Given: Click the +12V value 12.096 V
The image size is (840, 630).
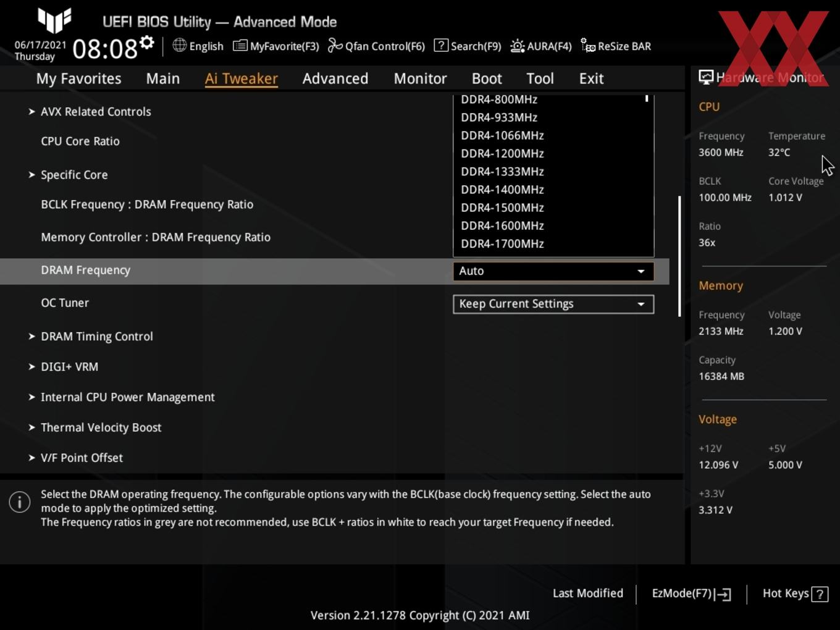Looking at the screenshot, I should 718,465.
